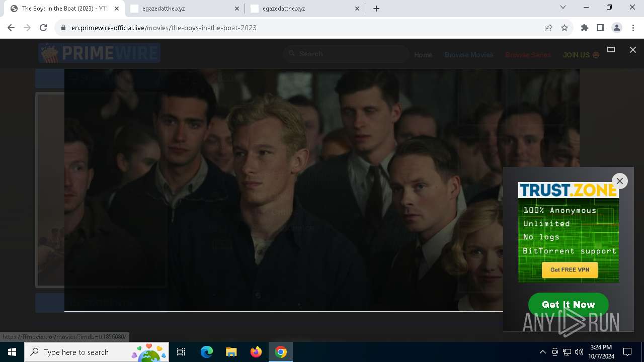Open Windows notification center
This screenshot has width=644, height=362.
pyautogui.click(x=627, y=352)
